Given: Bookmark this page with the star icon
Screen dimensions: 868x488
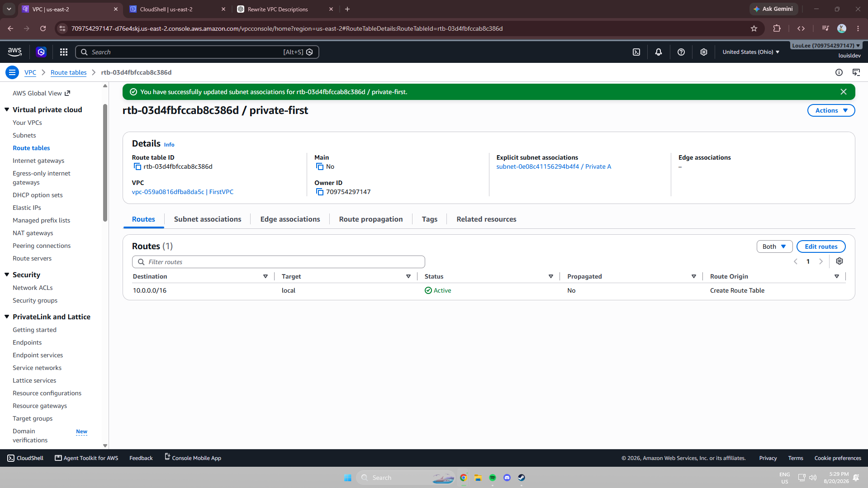Looking at the screenshot, I should tap(754, 28).
